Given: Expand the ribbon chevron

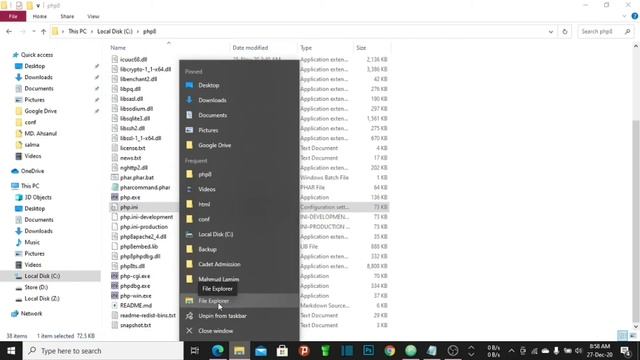Looking at the screenshot, I should click(x=624, y=16).
